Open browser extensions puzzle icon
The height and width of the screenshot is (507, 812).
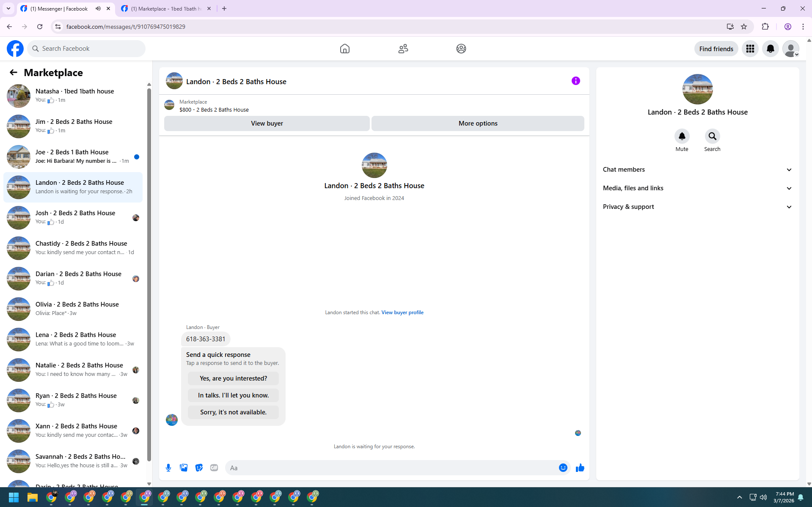pos(765,27)
